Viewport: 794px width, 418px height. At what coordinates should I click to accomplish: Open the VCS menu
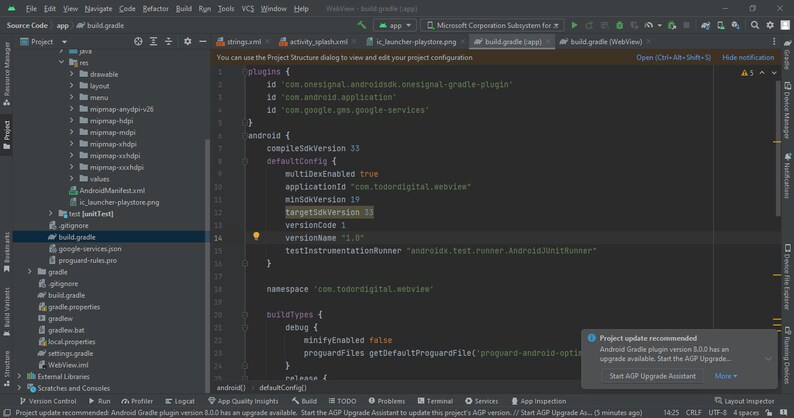pos(248,9)
